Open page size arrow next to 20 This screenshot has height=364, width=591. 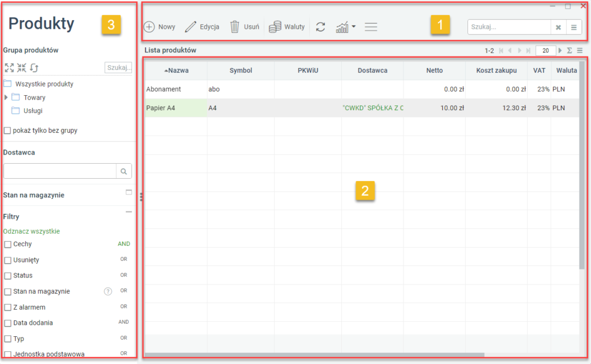560,51
